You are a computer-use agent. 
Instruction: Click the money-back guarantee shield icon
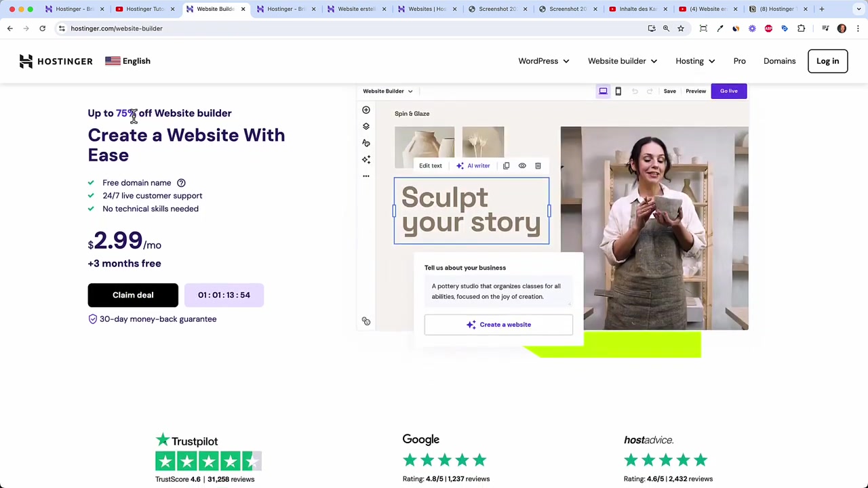tap(93, 319)
